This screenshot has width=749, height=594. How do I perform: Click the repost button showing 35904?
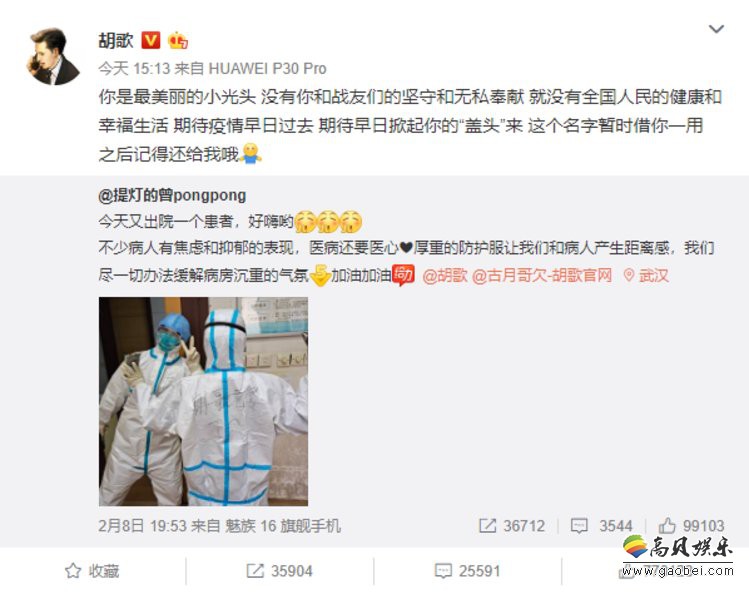tap(279, 571)
